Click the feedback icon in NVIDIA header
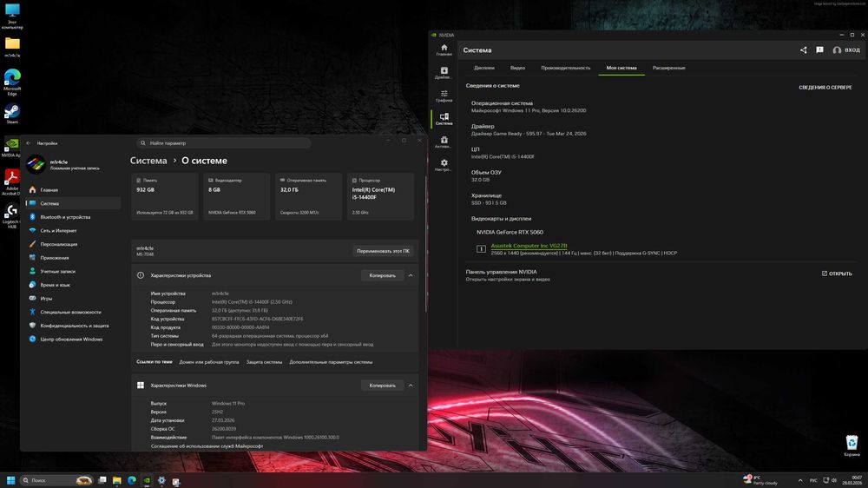Viewport: 868px width, 488px height. [819, 49]
